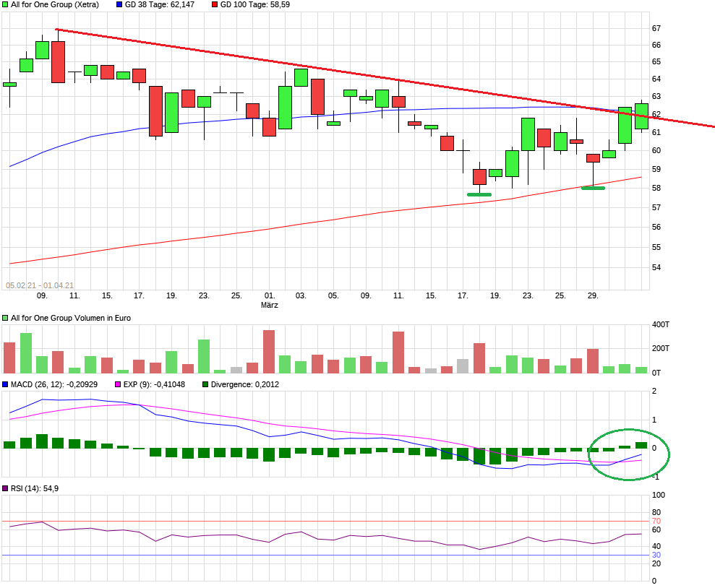Click the 65 price axis label
Image resolution: width=715 pixels, height=588 pixels.
(656, 61)
